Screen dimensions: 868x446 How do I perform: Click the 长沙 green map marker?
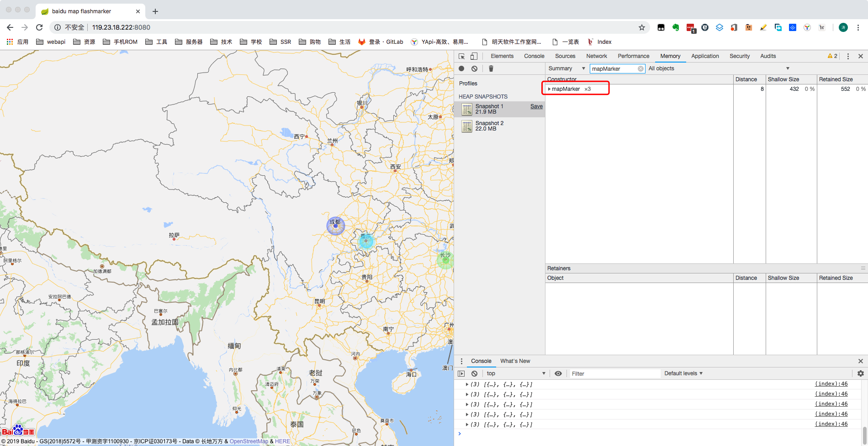[445, 260]
